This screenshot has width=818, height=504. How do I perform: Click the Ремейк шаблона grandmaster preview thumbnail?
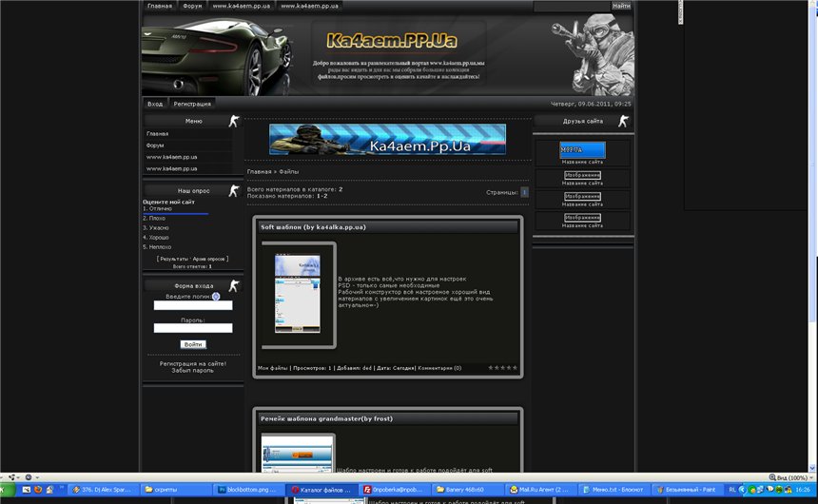(x=298, y=454)
